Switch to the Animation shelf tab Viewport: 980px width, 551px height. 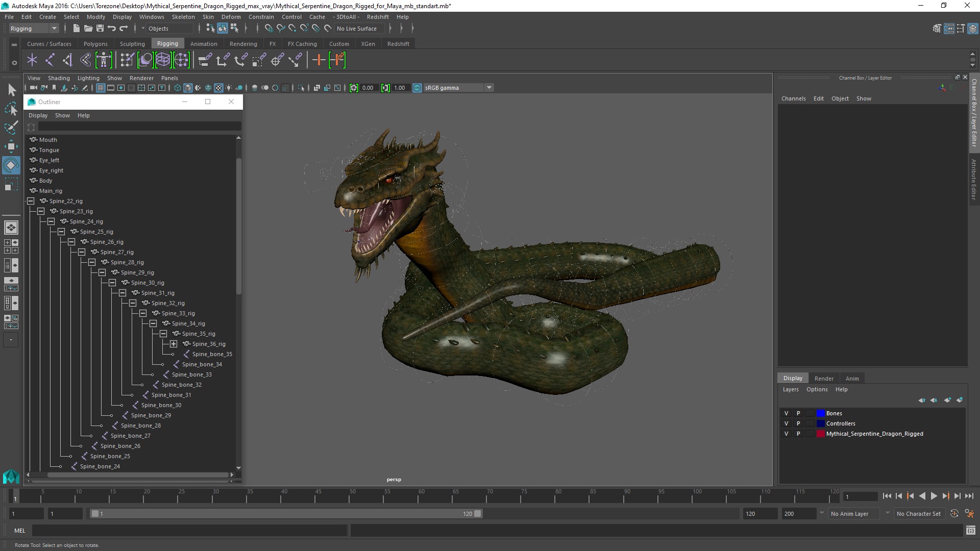tap(204, 44)
